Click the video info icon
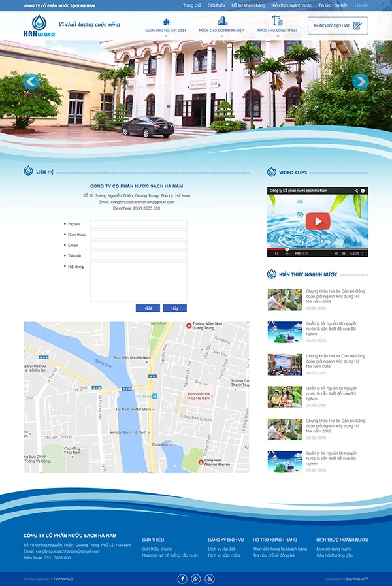 click(363, 191)
